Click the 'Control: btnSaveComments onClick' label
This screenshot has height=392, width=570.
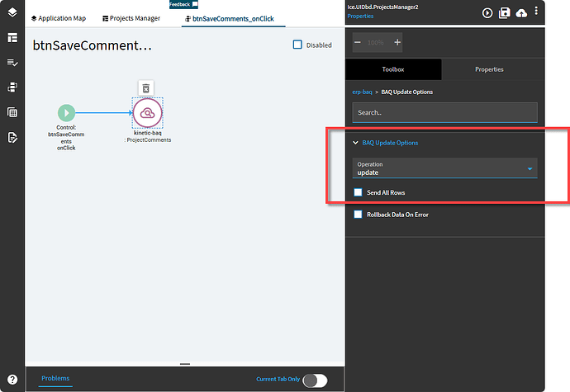click(x=66, y=138)
